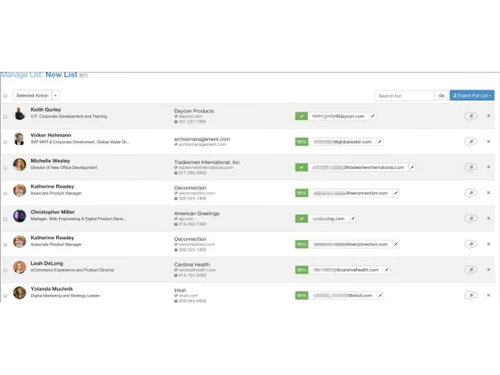Check the box for Yolanda Muchnik

5,296
